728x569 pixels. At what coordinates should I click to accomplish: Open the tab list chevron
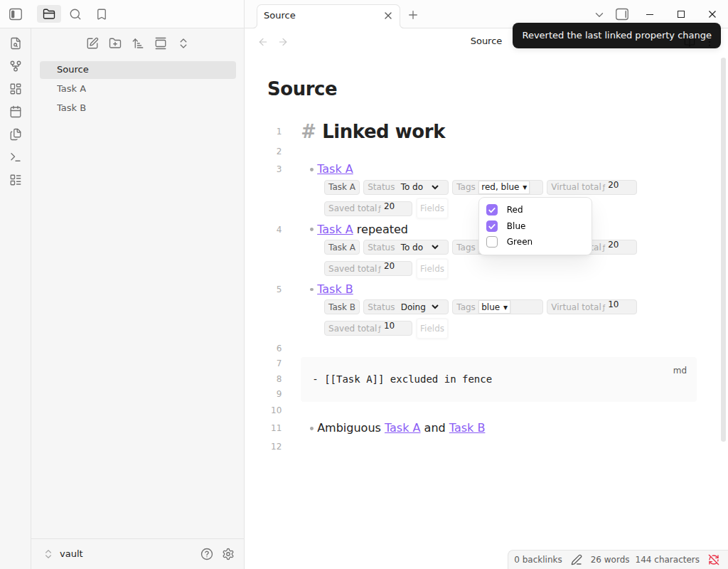pyautogui.click(x=599, y=15)
